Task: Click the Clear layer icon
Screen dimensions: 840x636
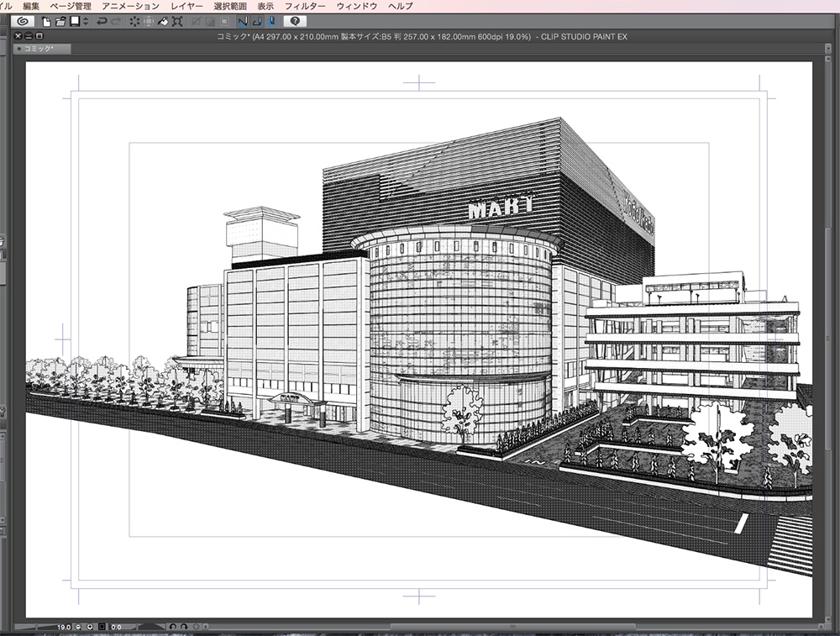Action: [x=134, y=20]
